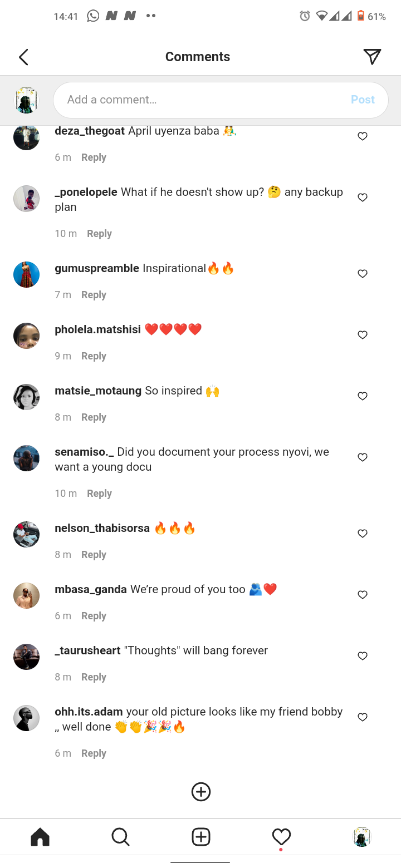401x868 pixels.
Task: Reply to pholela.matshisi's comment
Action: (94, 356)
